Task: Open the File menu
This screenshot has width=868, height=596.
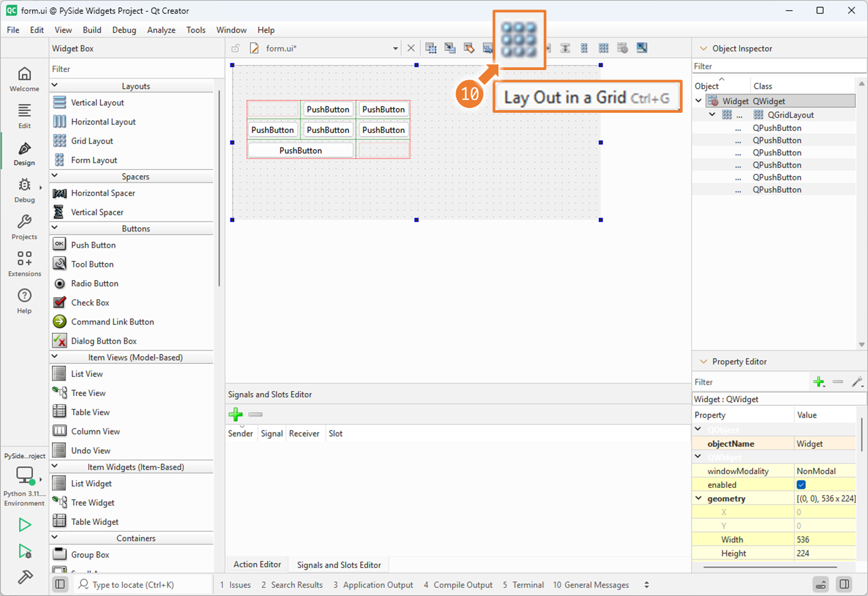Action: [x=13, y=30]
